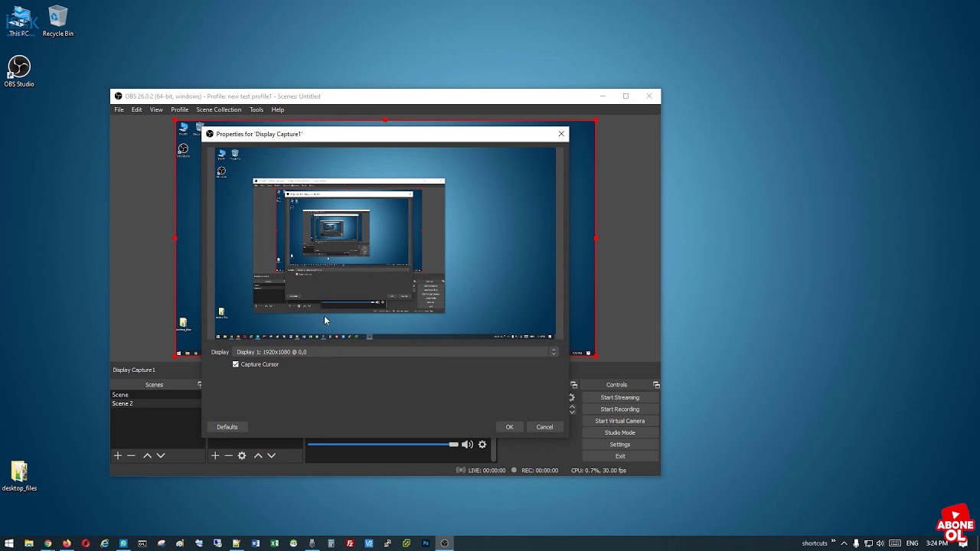The image size is (980, 551).
Task: Open File Explorer from the taskbar
Action: [28, 543]
